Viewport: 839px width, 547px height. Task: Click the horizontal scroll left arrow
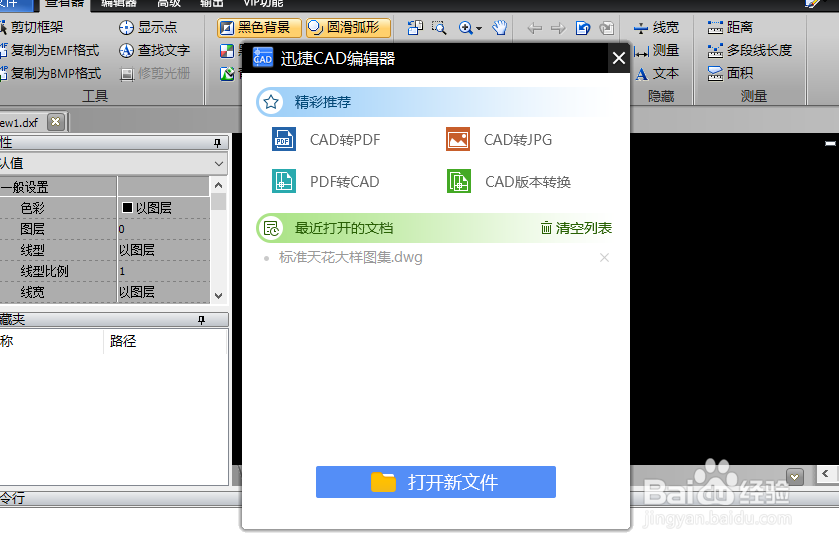click(826, 474)
